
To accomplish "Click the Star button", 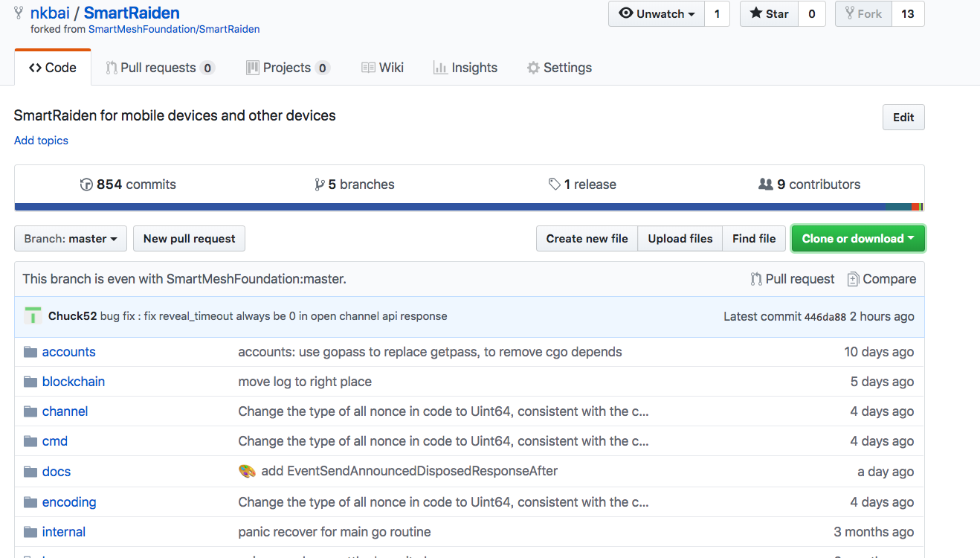I will [769, 13].
